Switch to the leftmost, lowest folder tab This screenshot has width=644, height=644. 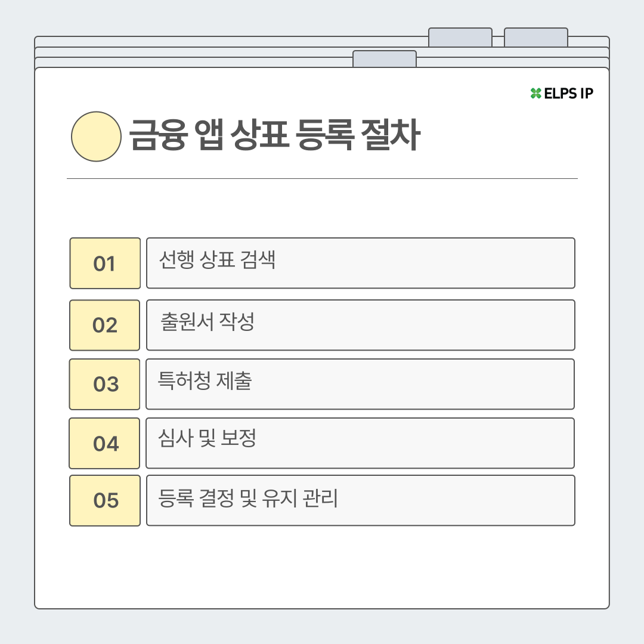(x=384, y=59)
